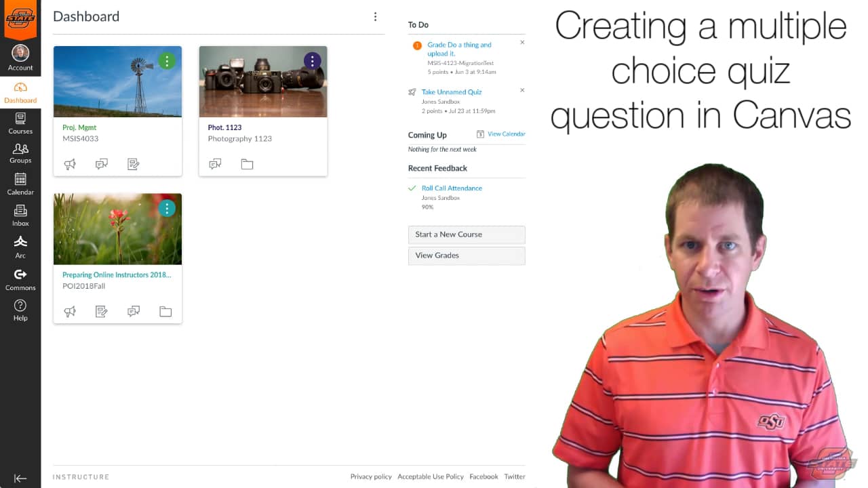Open Assignments for Preparing Online Instructors card

point(102,312)
